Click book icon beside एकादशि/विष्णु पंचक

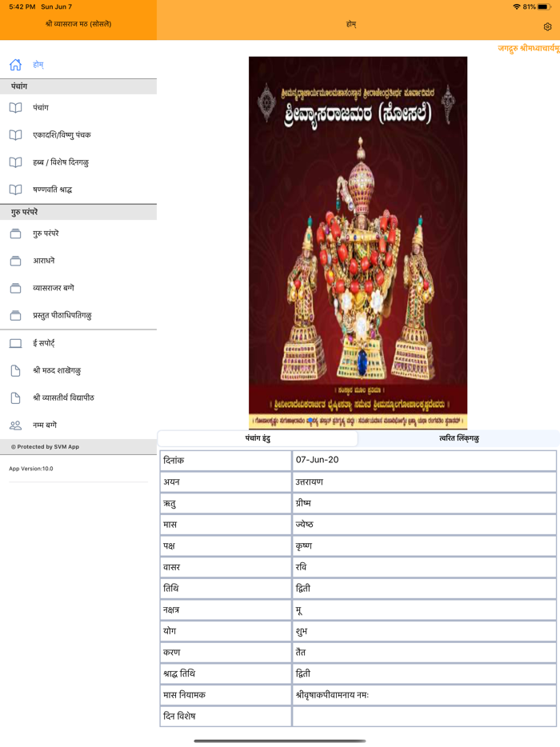[x=15, y=135]
